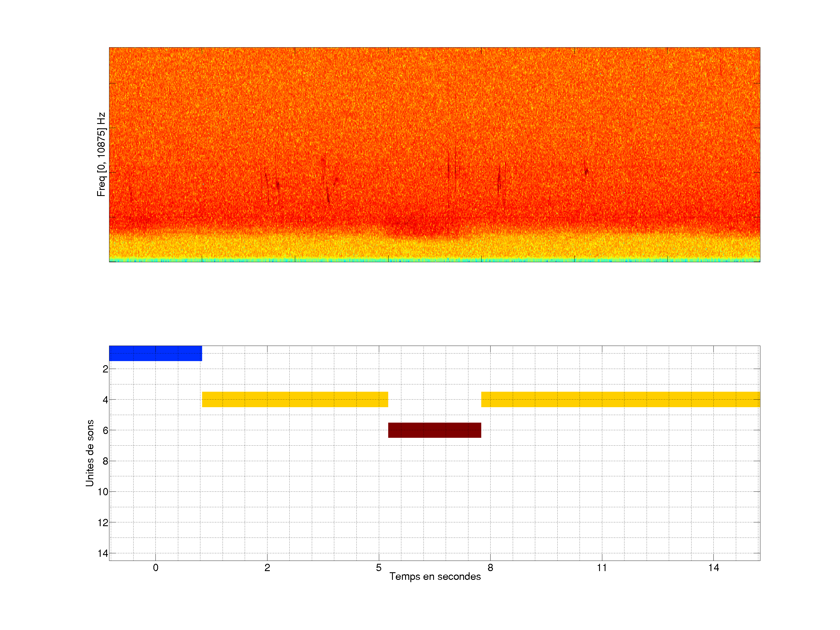The image size is (840, 630).
Task: Click the 'Temps en secondes' x-axis label
Action: pyautogui.click(x=435, y=576)
